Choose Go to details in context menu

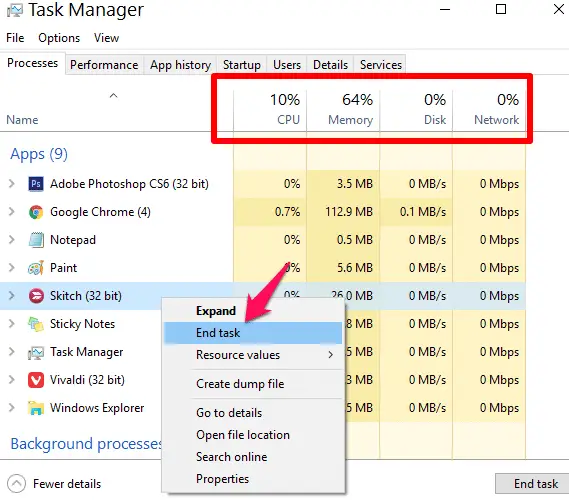click(253, 413)
